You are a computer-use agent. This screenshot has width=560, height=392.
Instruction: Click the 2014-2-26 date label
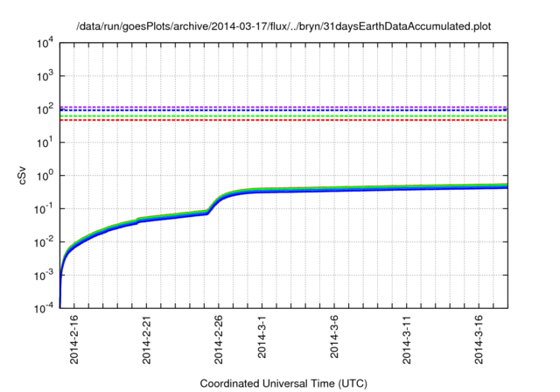218,339
